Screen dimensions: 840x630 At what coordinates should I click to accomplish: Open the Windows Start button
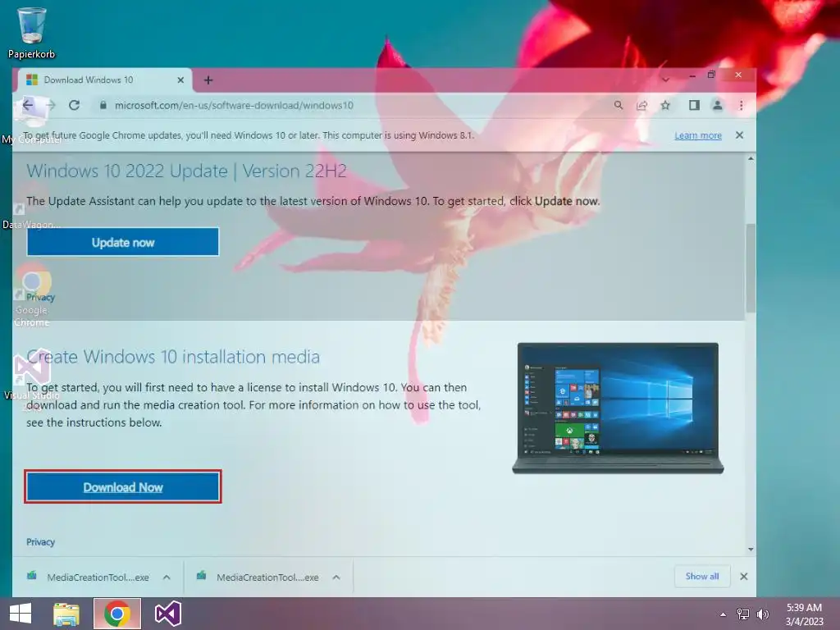coord(21,614)
